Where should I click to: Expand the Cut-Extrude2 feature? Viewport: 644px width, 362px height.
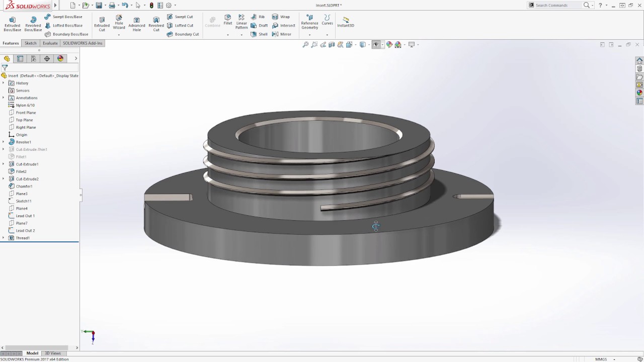4,179
